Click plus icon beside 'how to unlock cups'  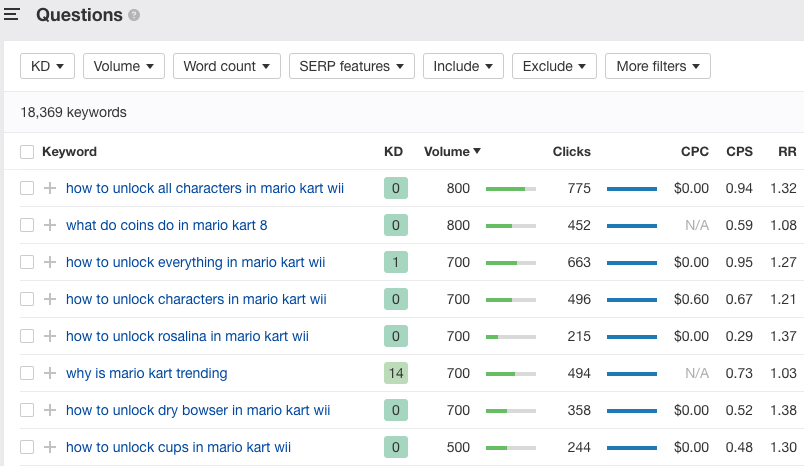coord(50,447)
